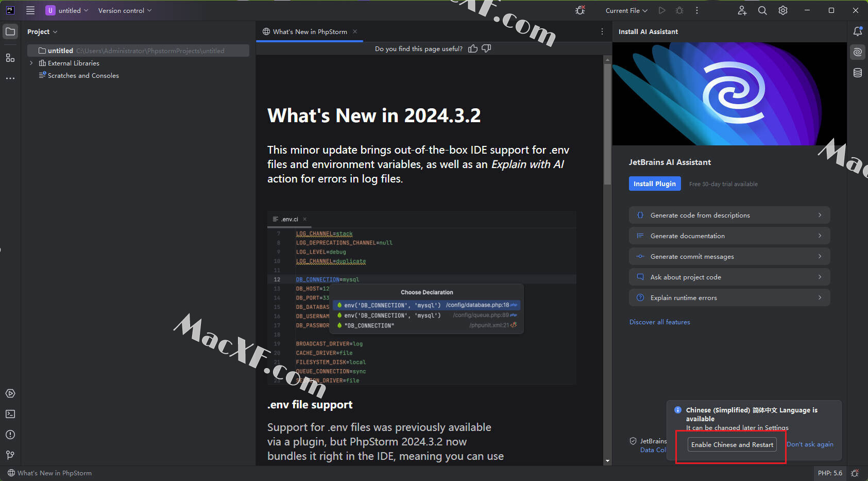868x481 pixels.
Task: Click the Debug button in toolbar
Action: click(679, 10)
